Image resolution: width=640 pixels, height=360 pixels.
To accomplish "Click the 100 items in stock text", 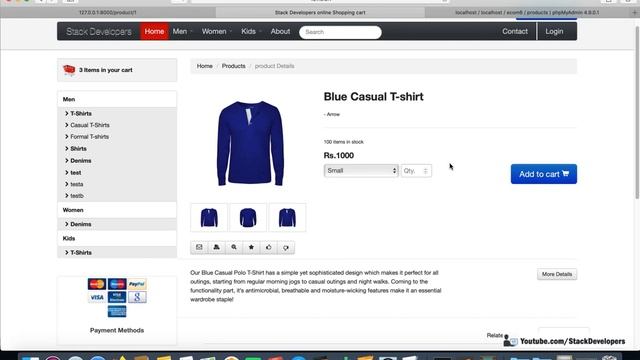I will click(x=344, y=142).
